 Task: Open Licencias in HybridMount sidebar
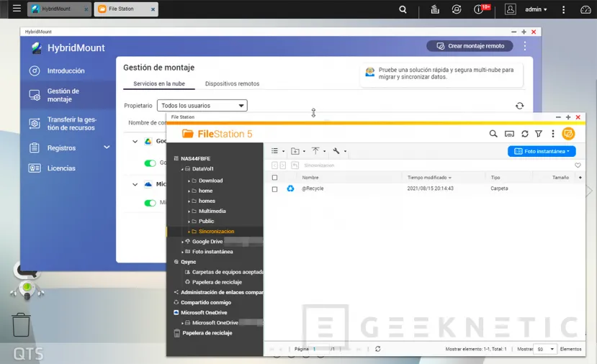[61, 168]
